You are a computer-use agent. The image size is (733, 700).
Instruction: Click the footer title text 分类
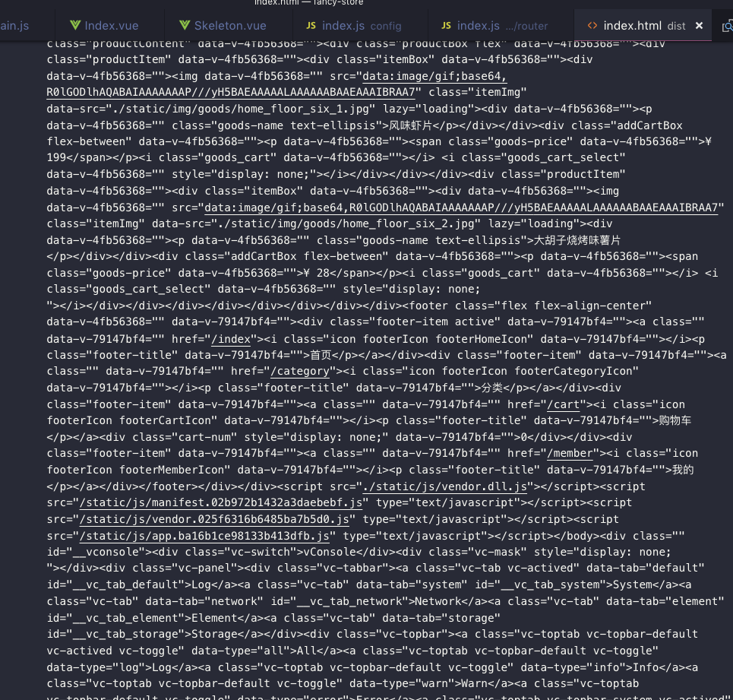492,388
